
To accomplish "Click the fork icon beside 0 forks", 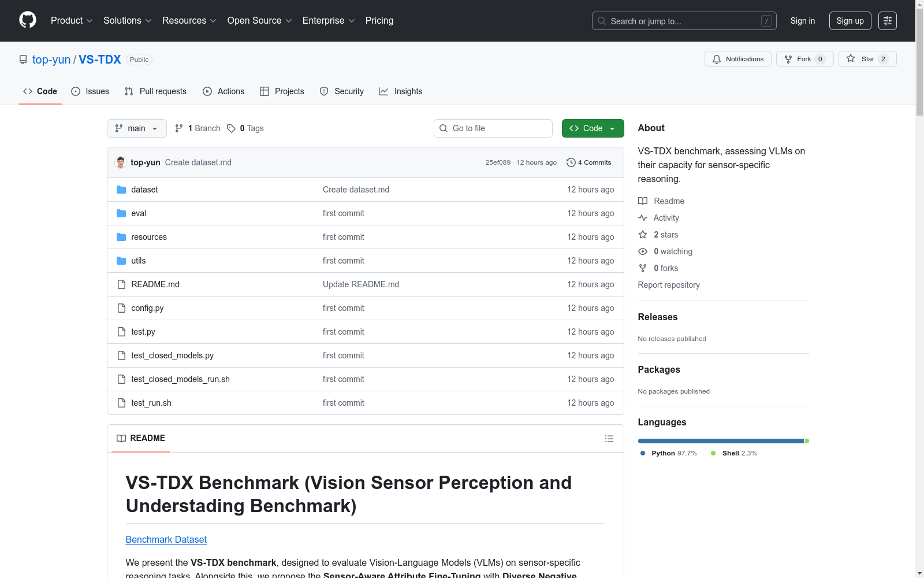I will coord(643,268).
